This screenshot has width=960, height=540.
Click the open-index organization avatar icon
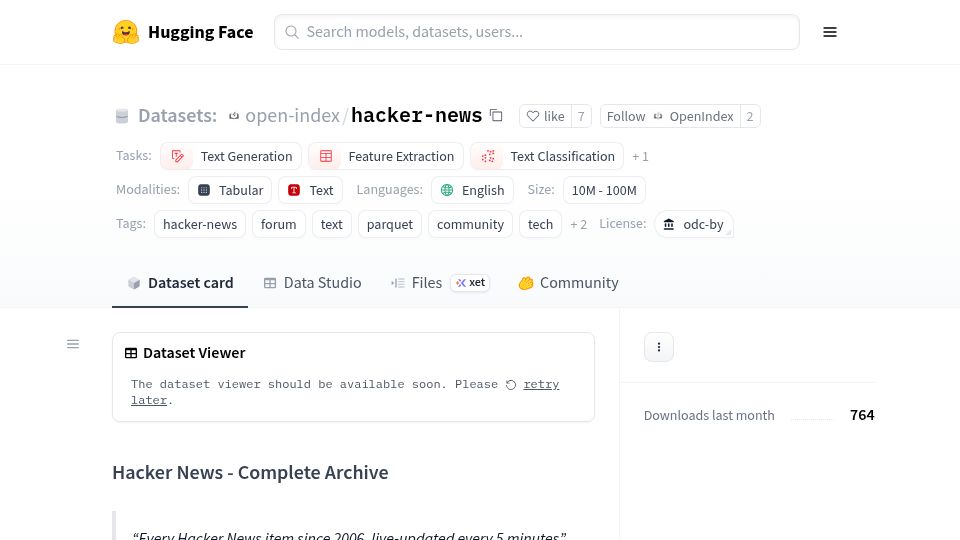click(234, 116)
